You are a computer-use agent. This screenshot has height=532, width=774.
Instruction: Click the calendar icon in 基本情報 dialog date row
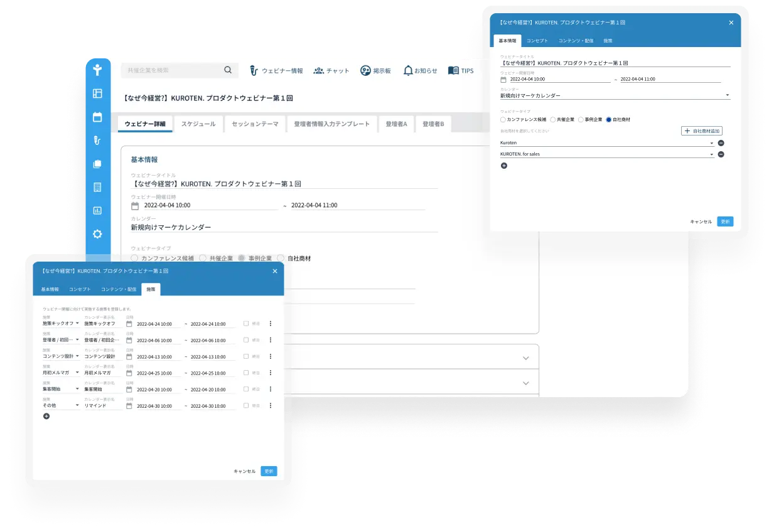coord(503,80)
